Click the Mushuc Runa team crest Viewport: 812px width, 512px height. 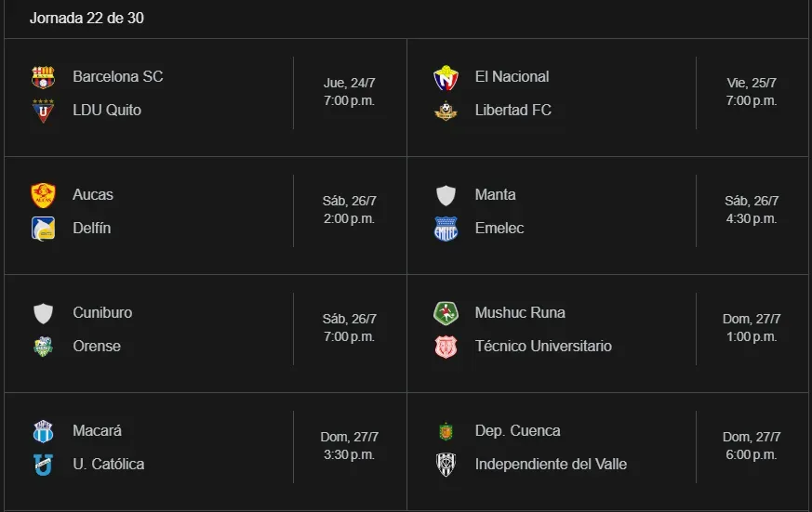(446, 313)
